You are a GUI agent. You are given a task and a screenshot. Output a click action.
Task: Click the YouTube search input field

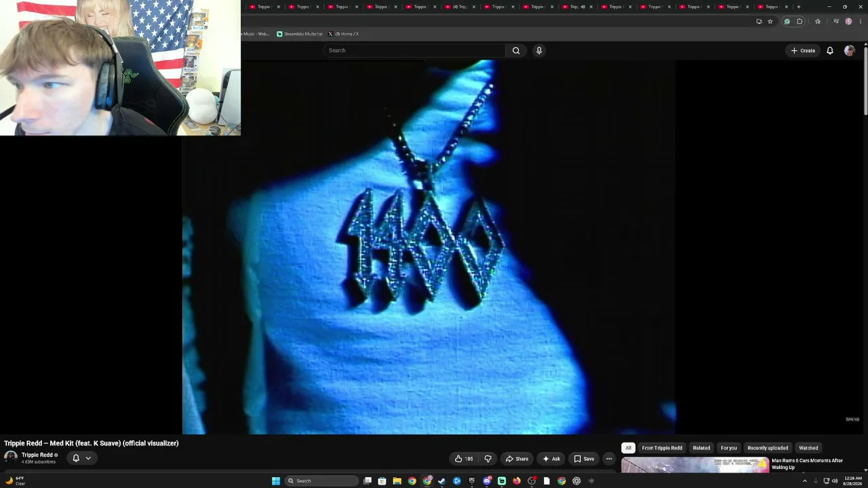coord(414,50)
